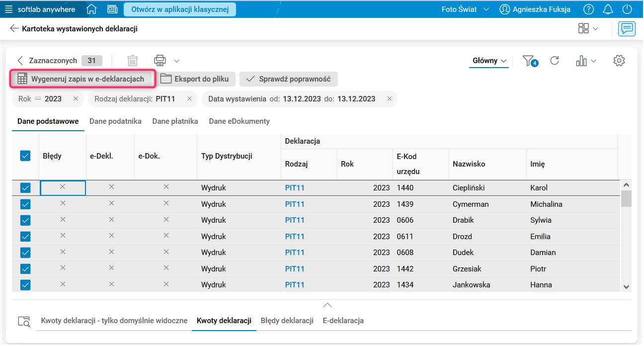The width and height of the screenshot is (644, 347).
Task: Click the power logout icon
Action: tap(627, 9)
